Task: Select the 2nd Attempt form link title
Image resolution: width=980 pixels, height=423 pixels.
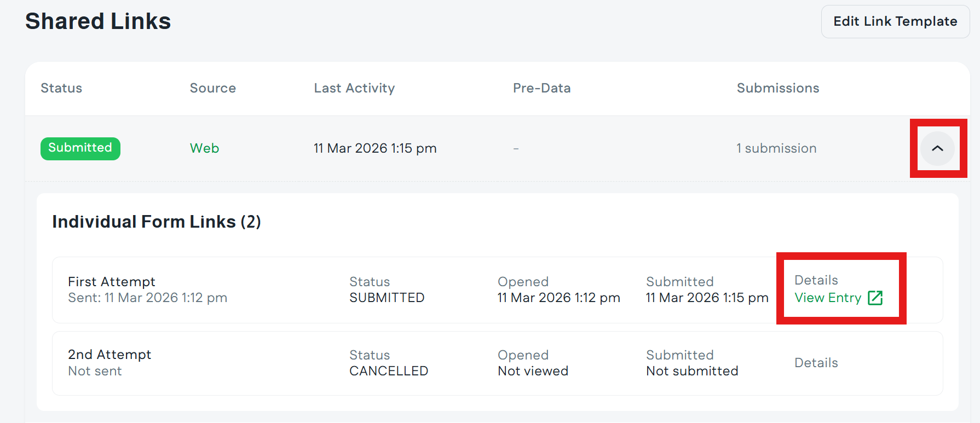Action: pos(109,355)
